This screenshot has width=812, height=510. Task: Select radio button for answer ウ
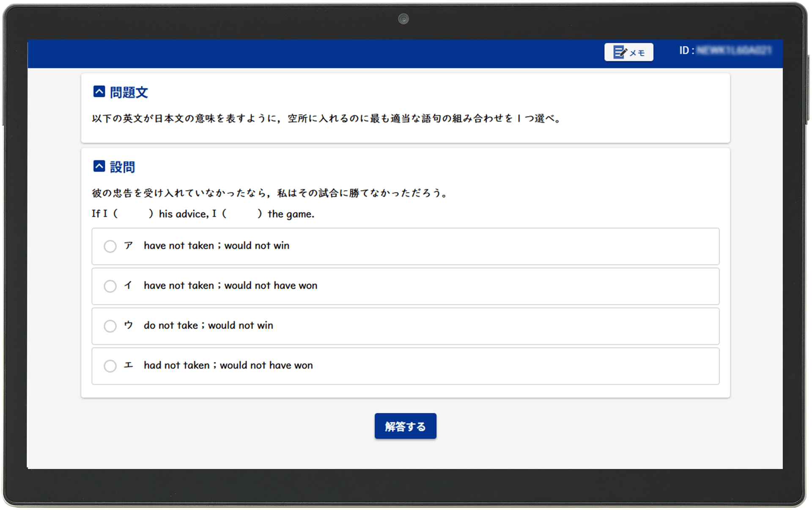click(110, 326)
